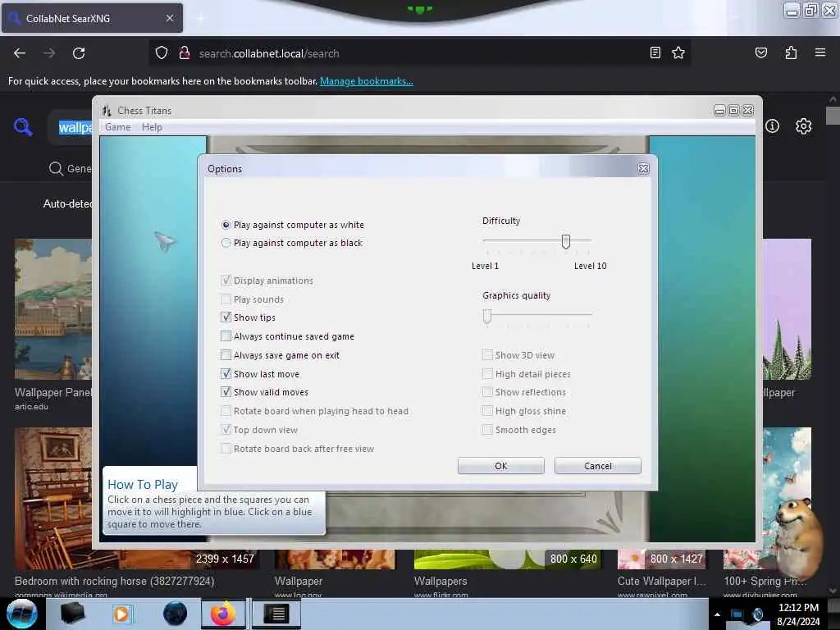Screen dimensions: 840x630
Task: Click the Difficulty slider handle
Action: click(566, 242)
